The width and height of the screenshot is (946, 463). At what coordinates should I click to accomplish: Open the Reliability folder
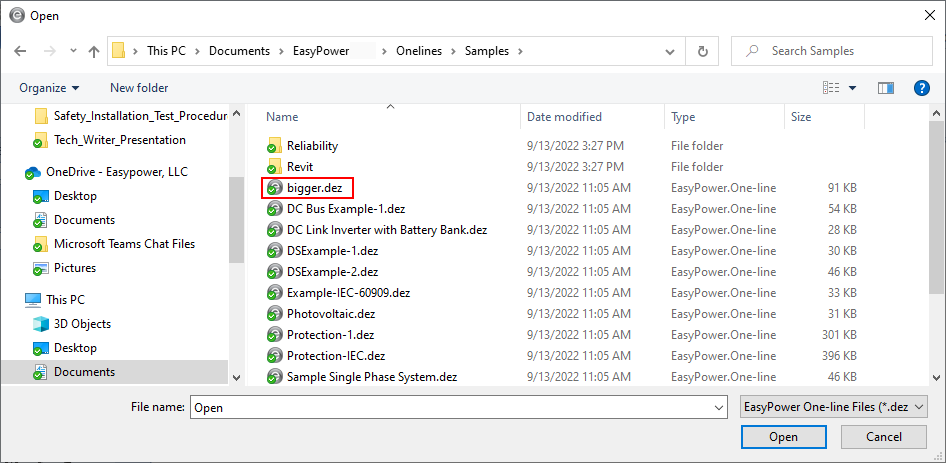(312, 146)
